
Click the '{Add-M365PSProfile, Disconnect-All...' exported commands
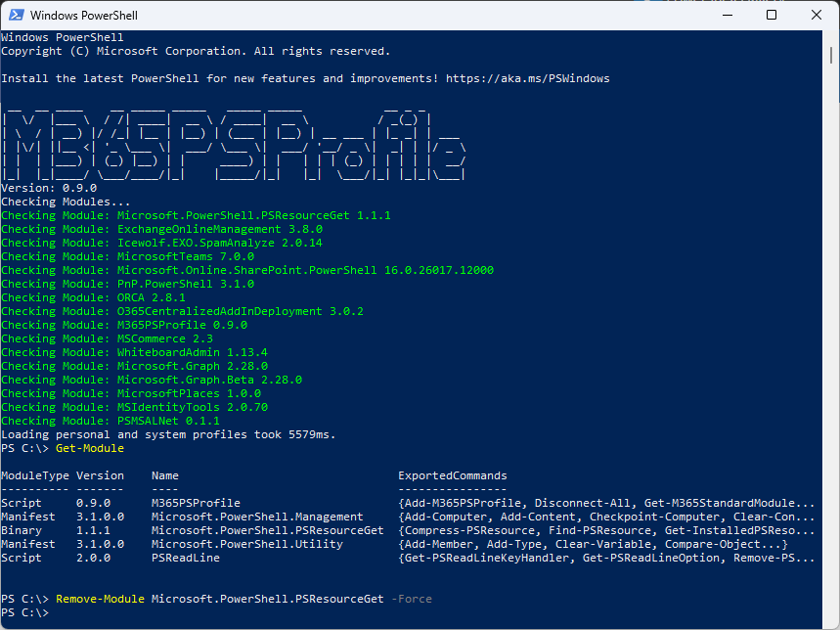(606, 504)
